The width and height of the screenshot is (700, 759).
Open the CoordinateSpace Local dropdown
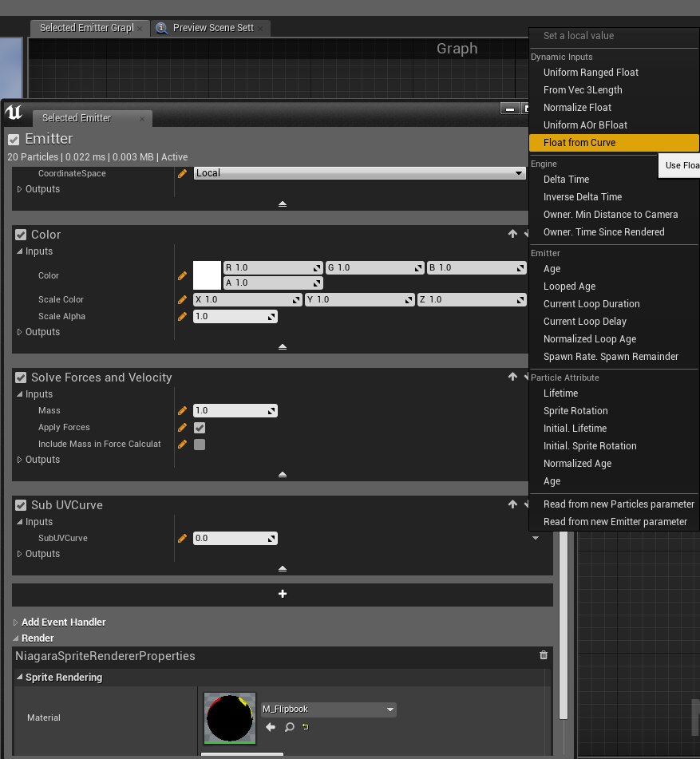tap(360, 173)
